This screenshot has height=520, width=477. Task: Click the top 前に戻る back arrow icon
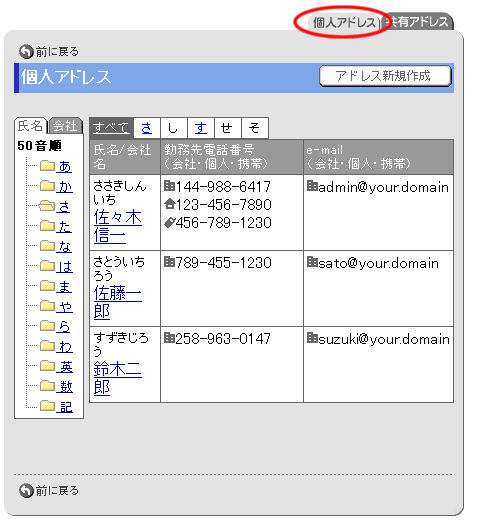click(26, 52)
